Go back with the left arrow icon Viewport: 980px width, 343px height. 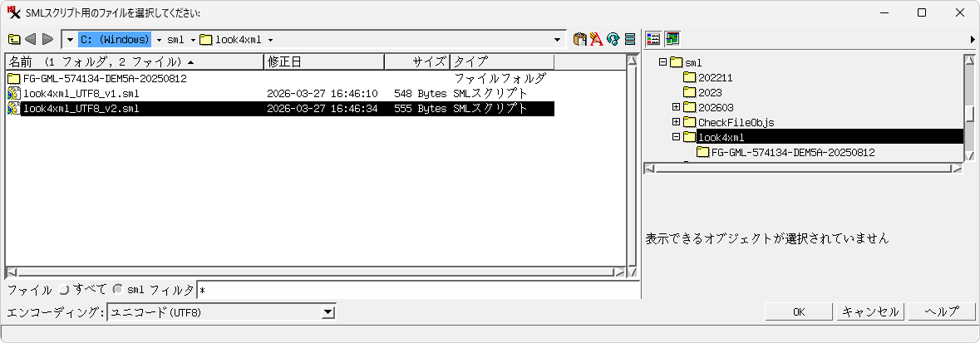[x=31, y=39]
